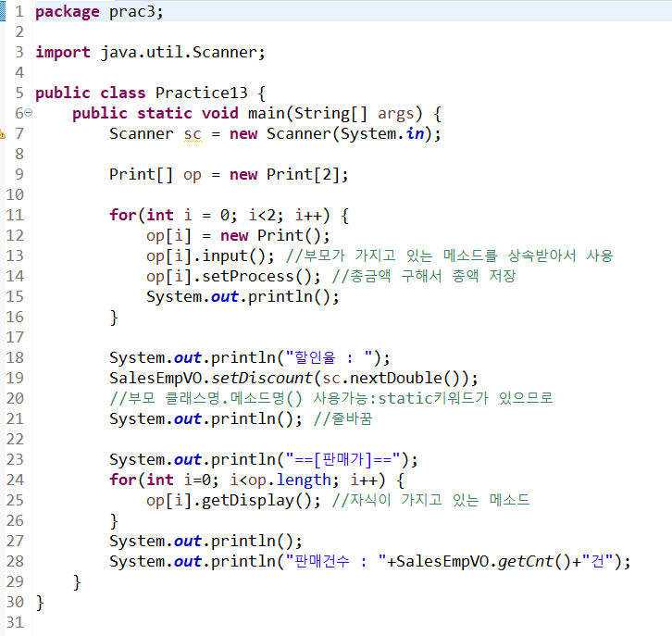Click 'System.in' text on line 7
Viewport: 672px width, 636px height.
tap(382, 133)
